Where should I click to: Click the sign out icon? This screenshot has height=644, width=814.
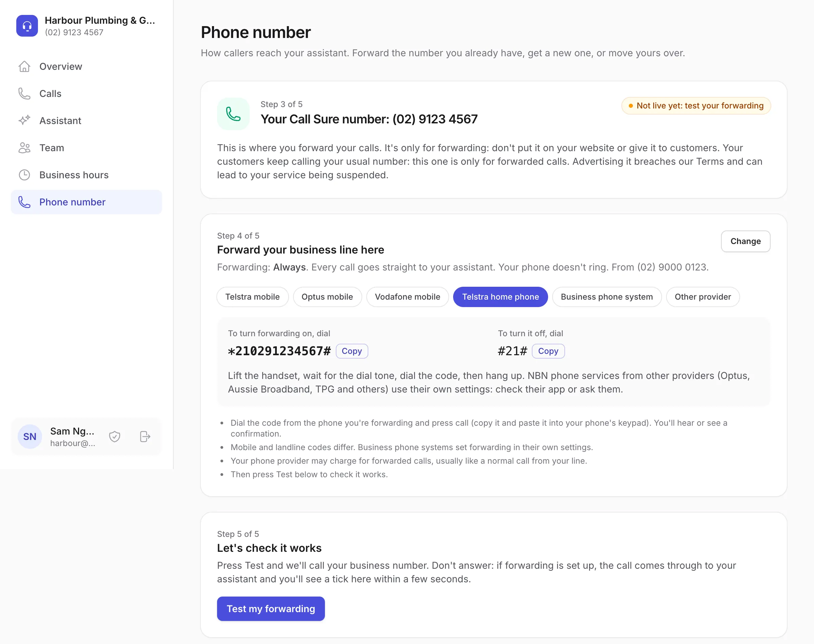[145, 437]
